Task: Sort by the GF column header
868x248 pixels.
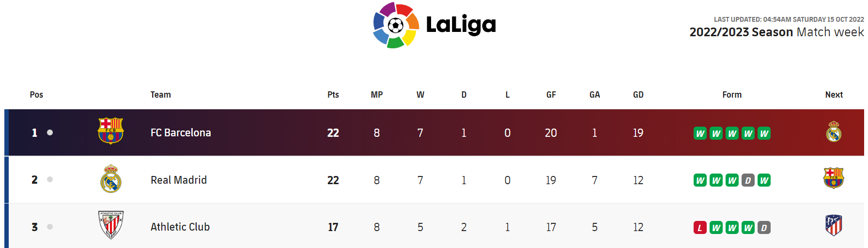Action: (x=551, y=95)
